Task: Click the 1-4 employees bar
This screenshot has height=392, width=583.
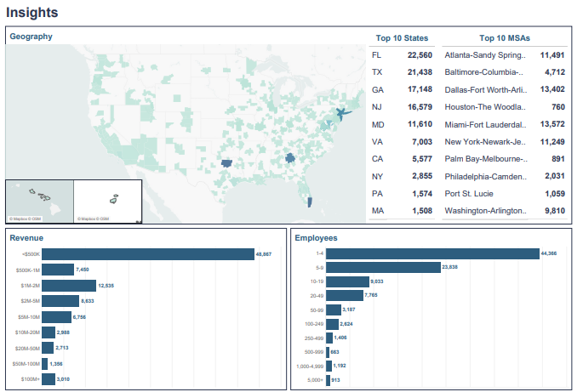Action: 432,253
